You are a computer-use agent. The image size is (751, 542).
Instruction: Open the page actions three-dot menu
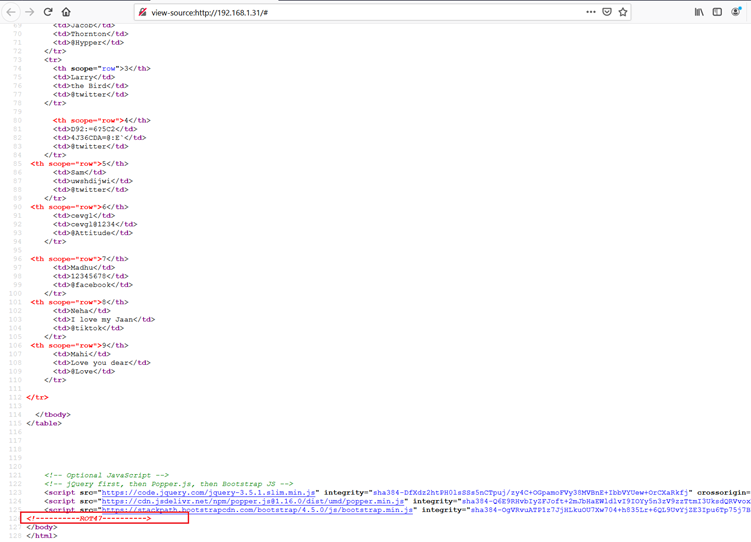click(590, 12)
